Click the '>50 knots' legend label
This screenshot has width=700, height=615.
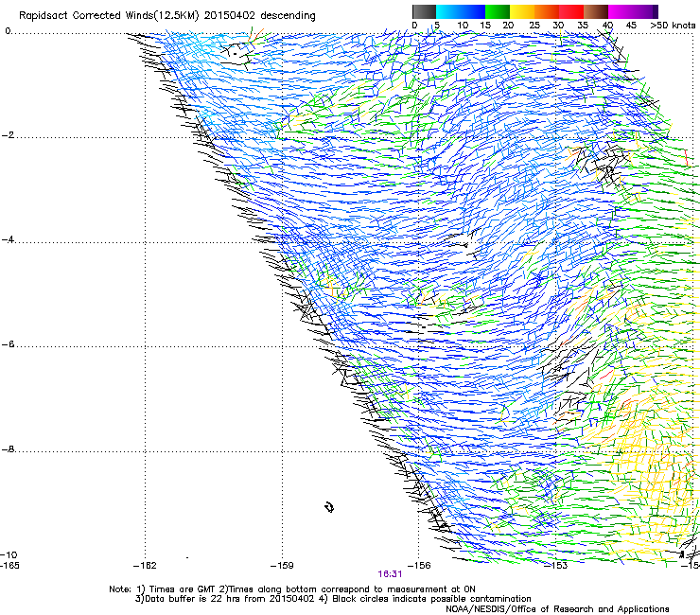pos(673,26)
